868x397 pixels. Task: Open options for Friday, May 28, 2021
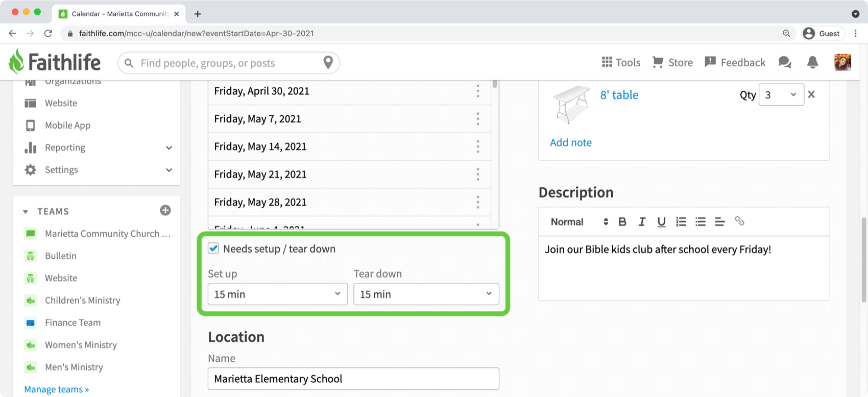478,203
